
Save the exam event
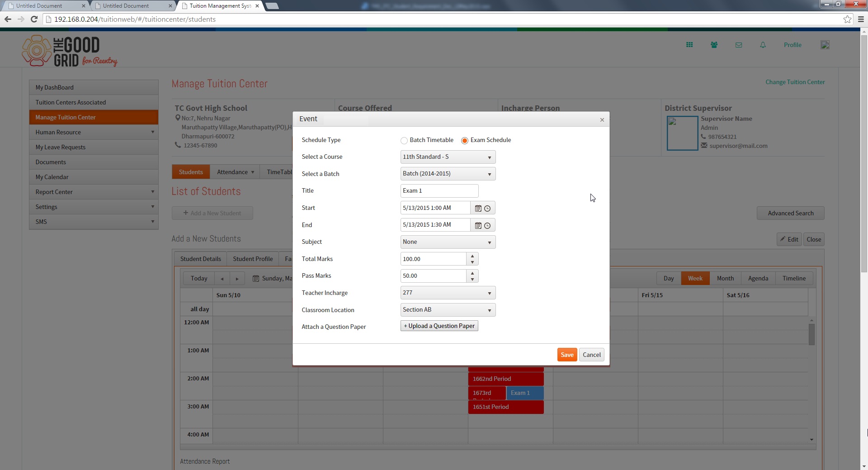point(567,355)
